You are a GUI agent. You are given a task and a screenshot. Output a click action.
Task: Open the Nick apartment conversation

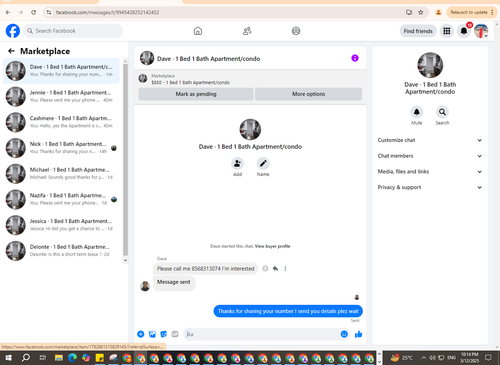[x=61, y=148]
